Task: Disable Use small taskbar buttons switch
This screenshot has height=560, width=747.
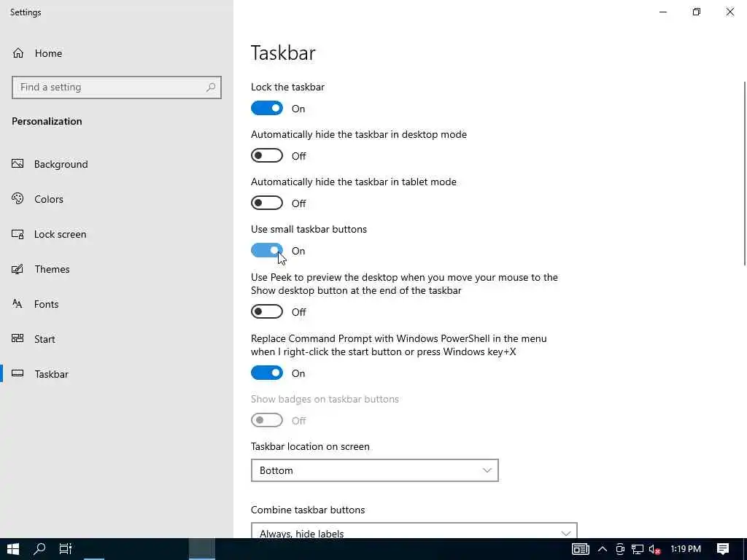Action: point(267,250)
